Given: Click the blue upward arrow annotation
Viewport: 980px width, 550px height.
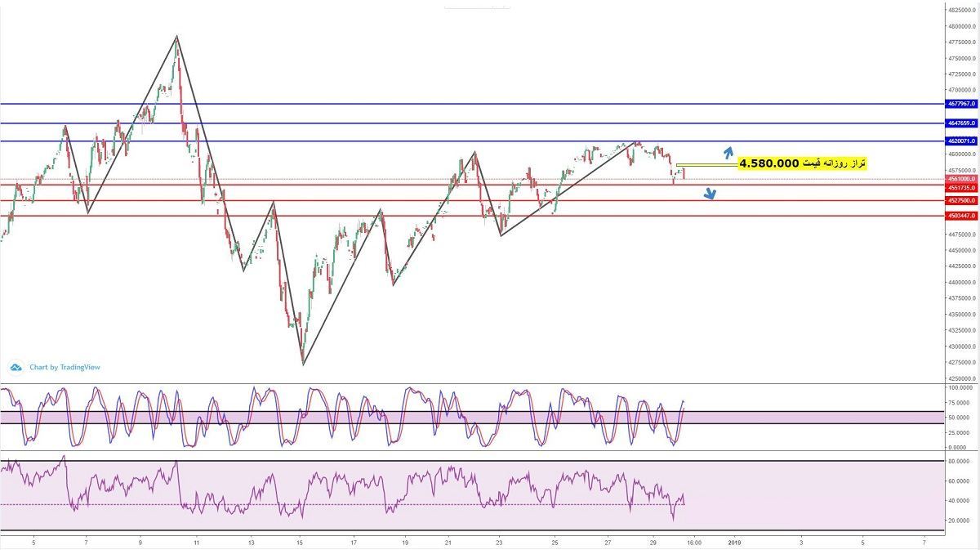Looking at the screenshot, I should pos(728,152).
